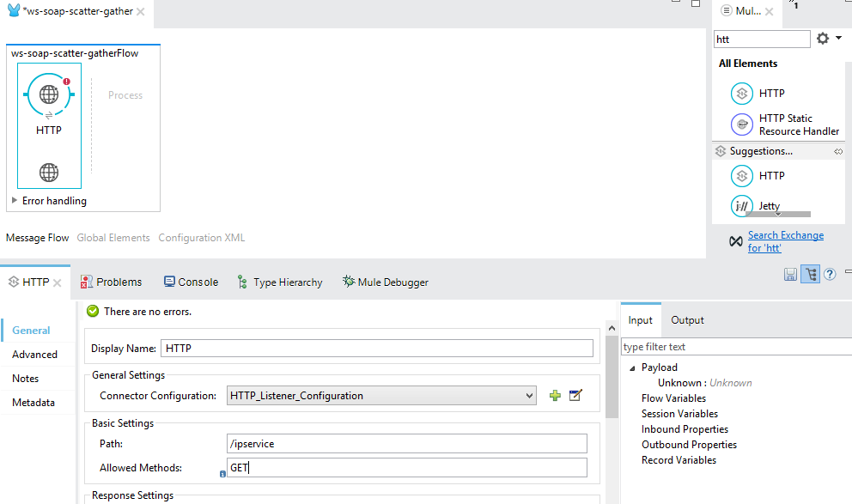Image resolution: width=852 pixels, height=504 pixels.
Task: Click the Search Exchange for 'htt' link
Action: pyautogui.click(x=785, y=241)
